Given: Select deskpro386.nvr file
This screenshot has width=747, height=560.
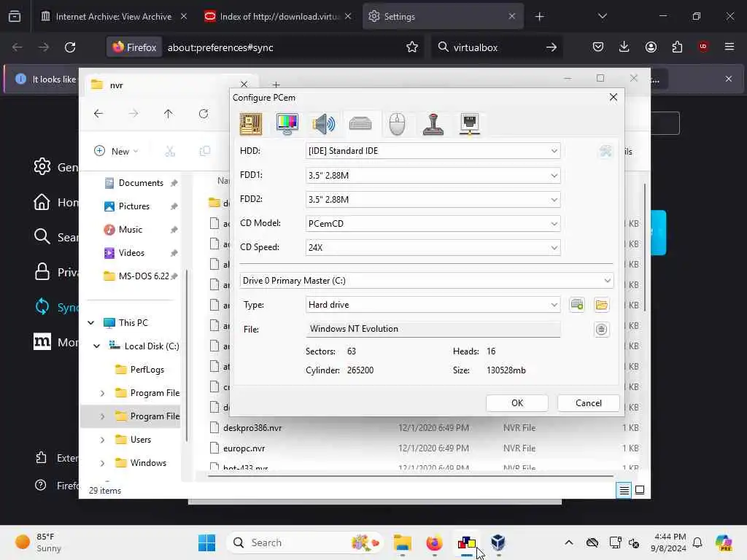Looking at the screenshot, I should pyautogui.click(x=252, y=427).
